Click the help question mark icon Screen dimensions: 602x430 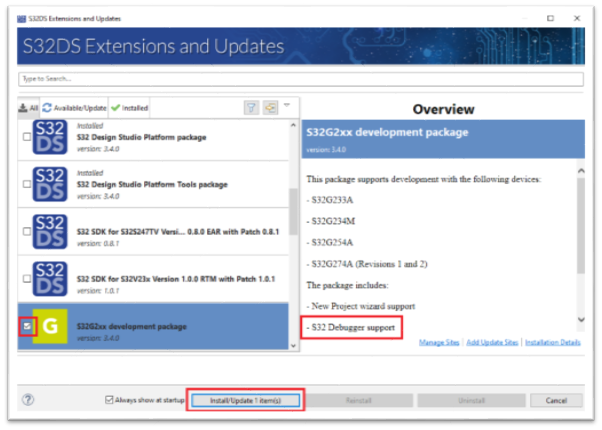(x=28, y=400)
